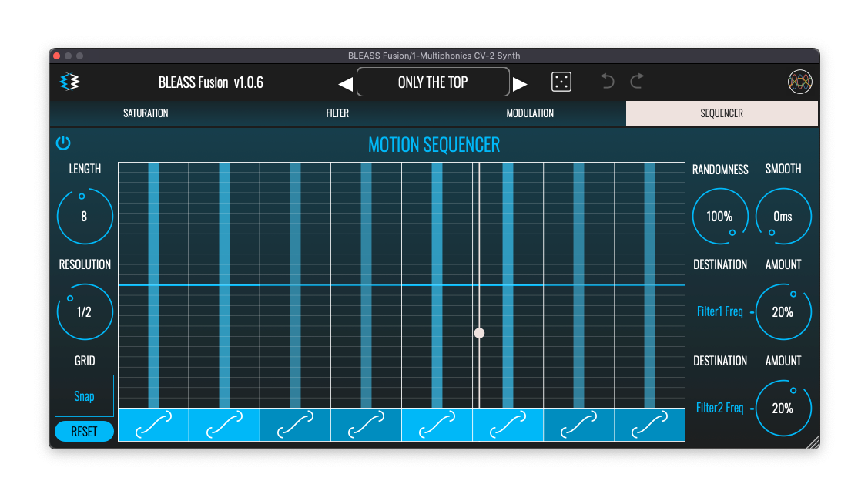Click the white sequencer step handle dot
Screen dimensions: 868x498
(x=479, y=333)
